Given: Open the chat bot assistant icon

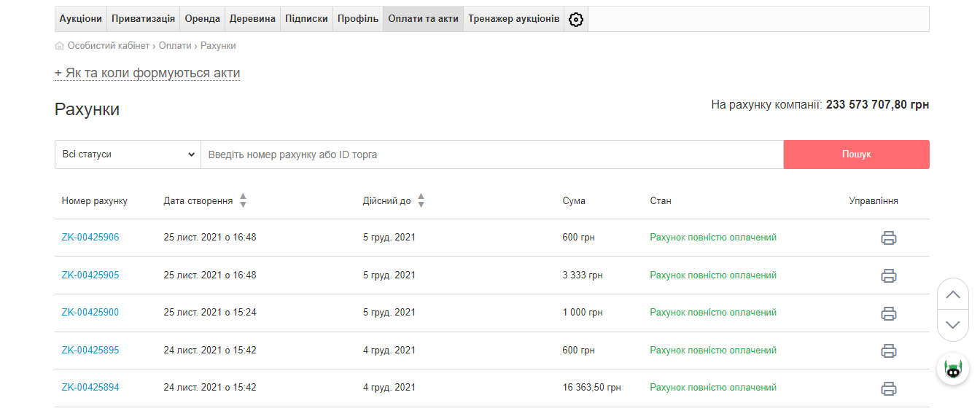Looking at the screenshot, I should tap(952, 369).
